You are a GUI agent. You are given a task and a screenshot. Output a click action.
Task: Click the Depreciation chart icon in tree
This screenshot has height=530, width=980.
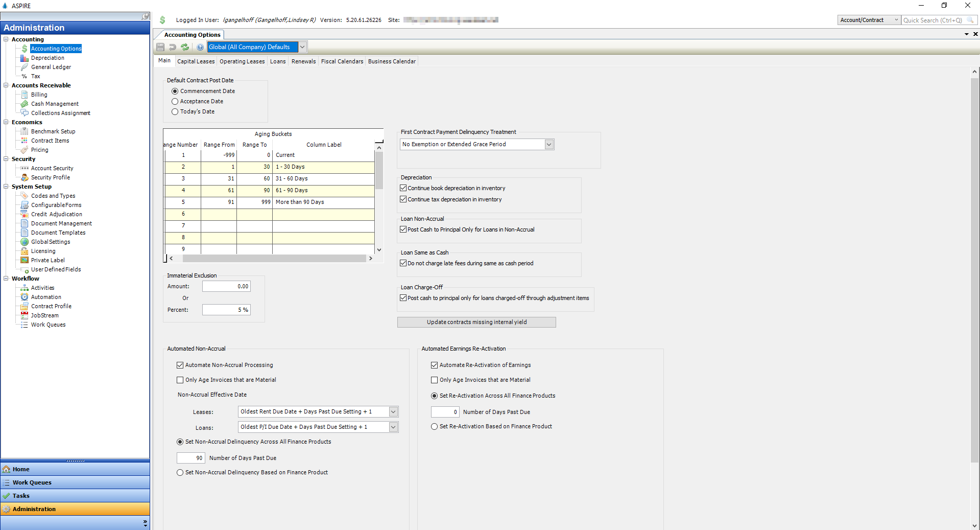point(25,58)
